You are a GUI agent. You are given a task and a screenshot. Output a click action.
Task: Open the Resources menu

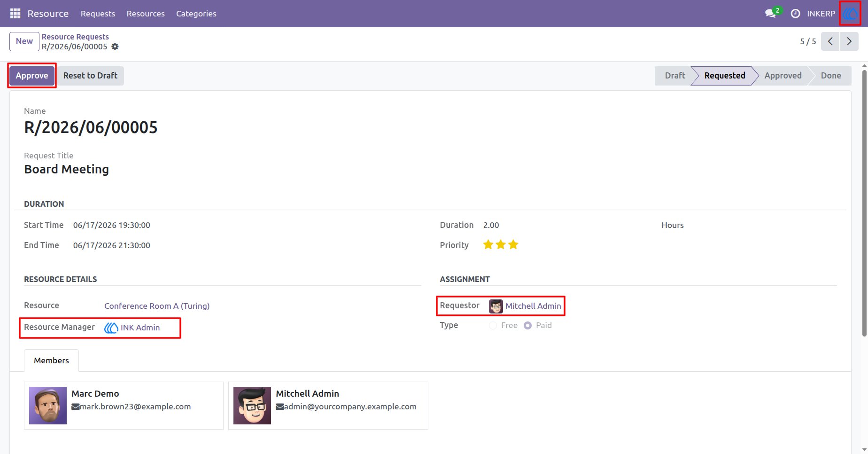point(146,14)
